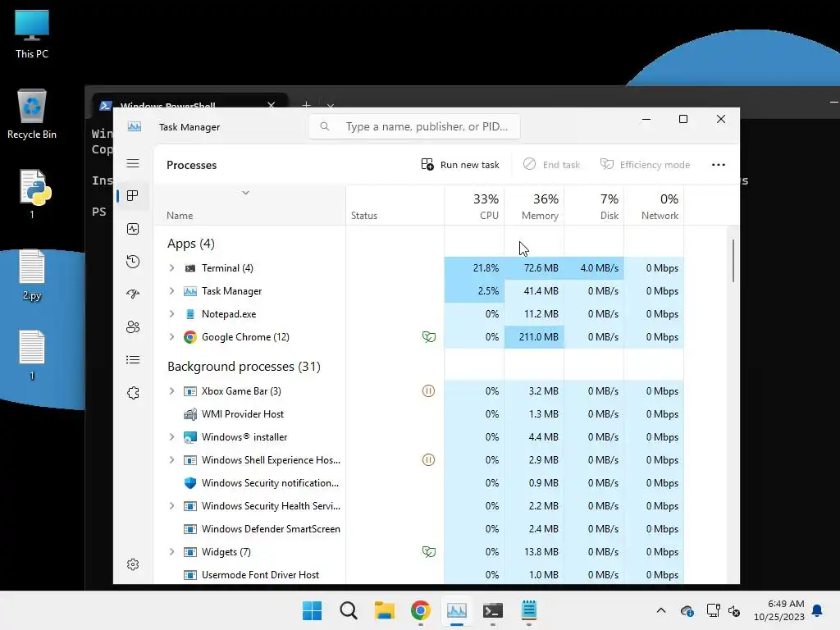
Task: Open the Users page in sidebar
Action: 133,326
